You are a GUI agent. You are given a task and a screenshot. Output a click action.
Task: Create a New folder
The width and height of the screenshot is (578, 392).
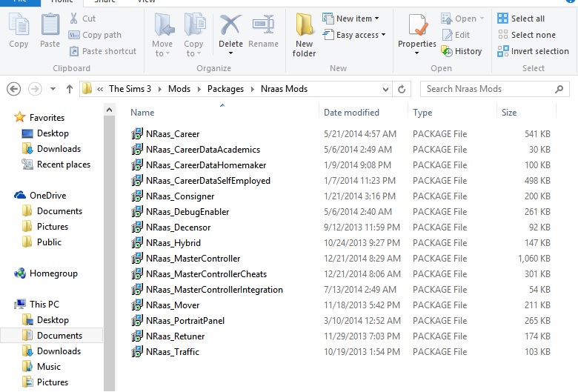(304, 35)
